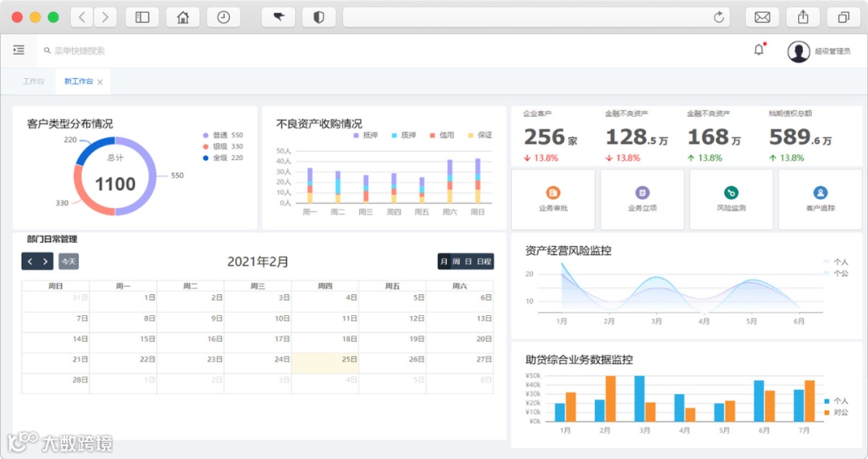This screenshot has height=459, width=868.
Task: Open the mail icon in toolbar
Action: coord(762,17)
